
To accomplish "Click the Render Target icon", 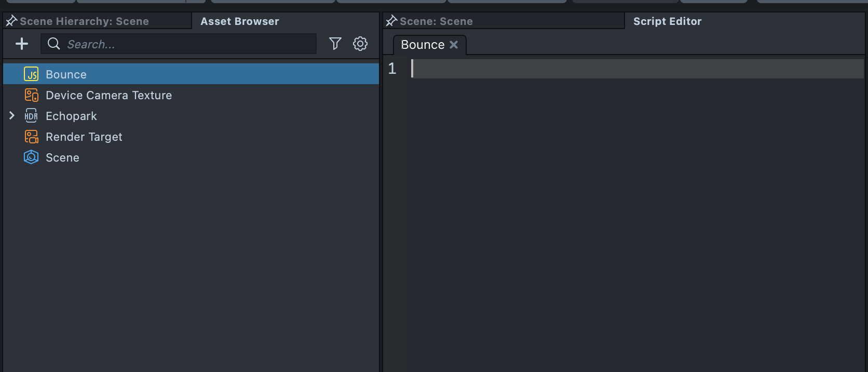I will 31,137.
